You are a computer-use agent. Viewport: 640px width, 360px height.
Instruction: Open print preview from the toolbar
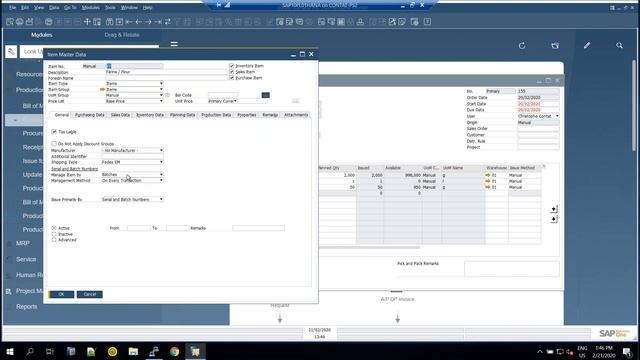point(10,22)
